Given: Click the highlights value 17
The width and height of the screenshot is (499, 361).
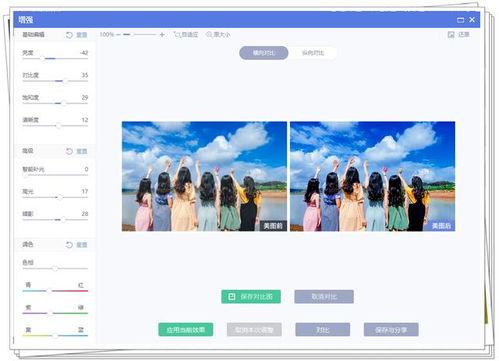Looking at the screenshot, I should coord(85,191).
